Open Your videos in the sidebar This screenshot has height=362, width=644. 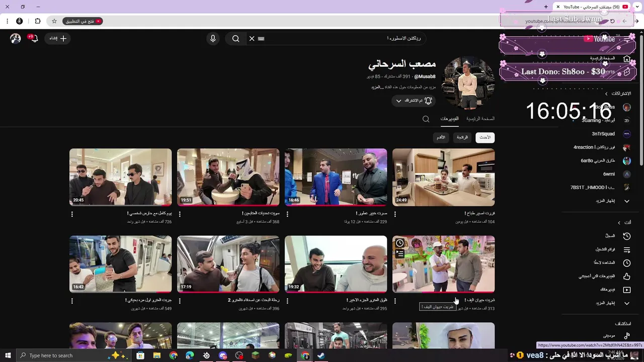[x=617, y=290]
